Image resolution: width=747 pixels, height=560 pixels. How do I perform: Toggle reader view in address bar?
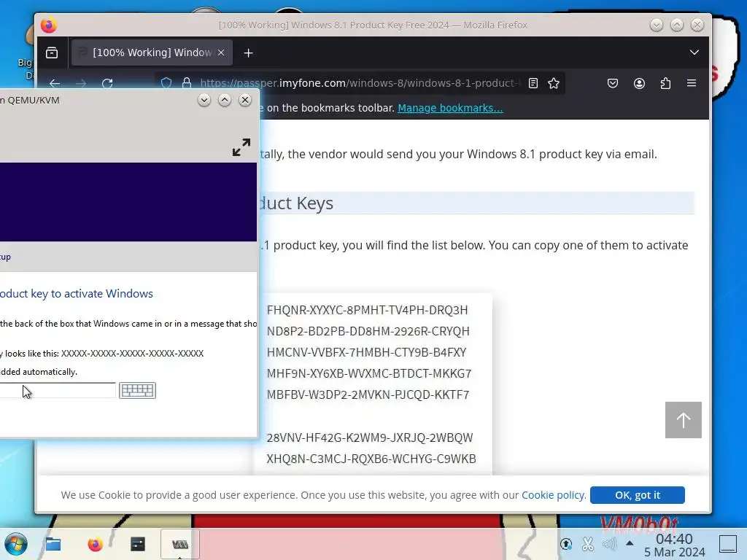pyautogui.click(x=533, y=83)
